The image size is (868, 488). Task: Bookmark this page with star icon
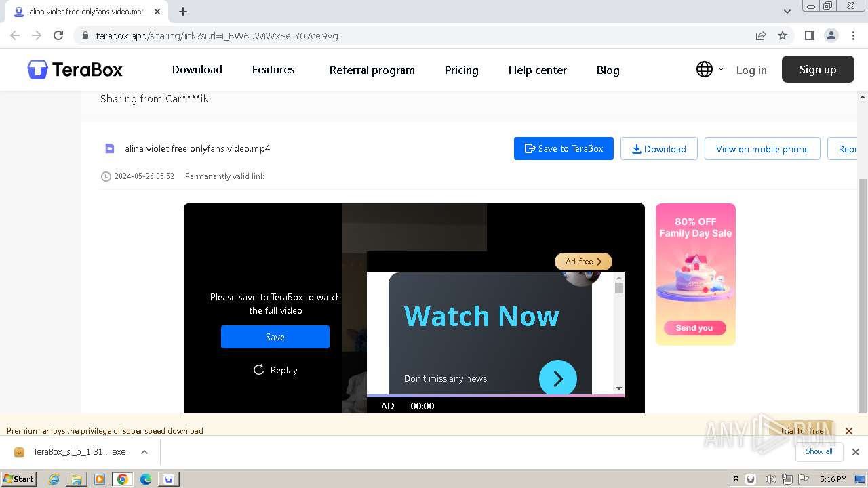(783, 35)
